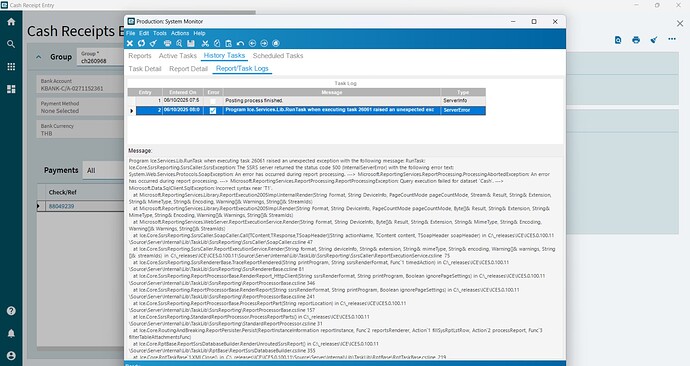The height and width of the screenshot is (366, 690).
Task: Select the 'Posting process finished.' message cell
Action: pyautogui.click(x=332, y=101)
